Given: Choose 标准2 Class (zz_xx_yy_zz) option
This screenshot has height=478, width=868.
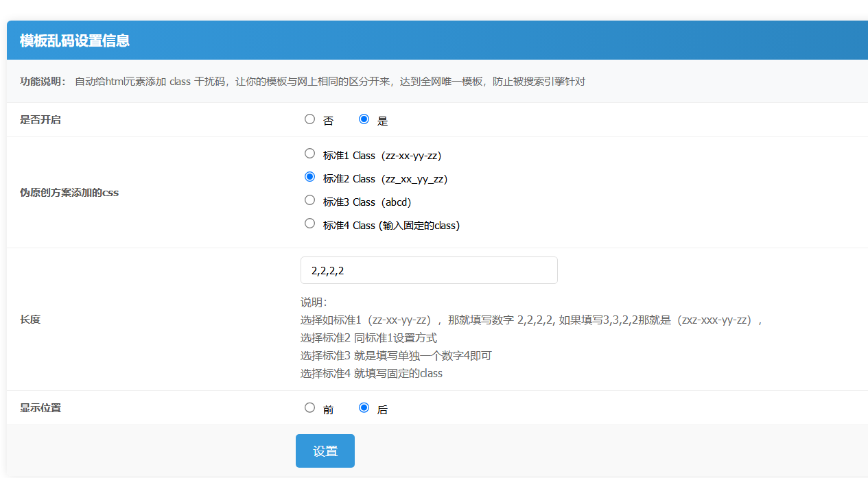Looking at the screenshot, I should (x=309, y=177).
